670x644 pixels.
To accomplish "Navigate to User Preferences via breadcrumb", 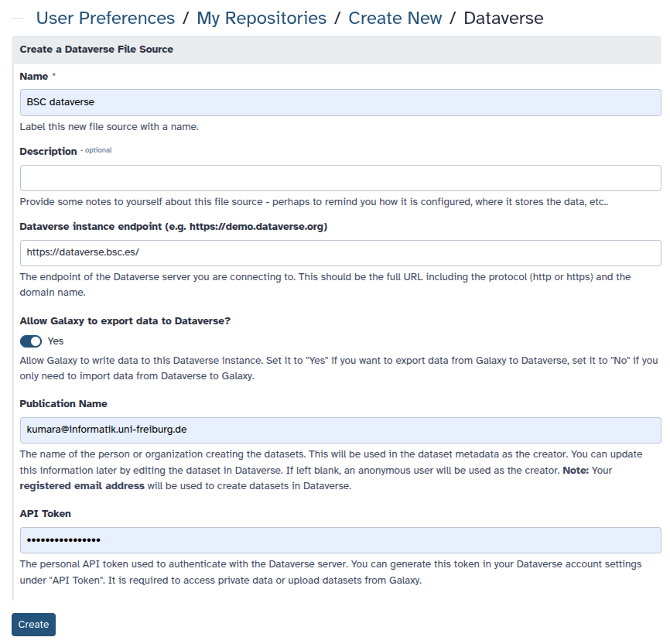I will (x=104, y=18).
